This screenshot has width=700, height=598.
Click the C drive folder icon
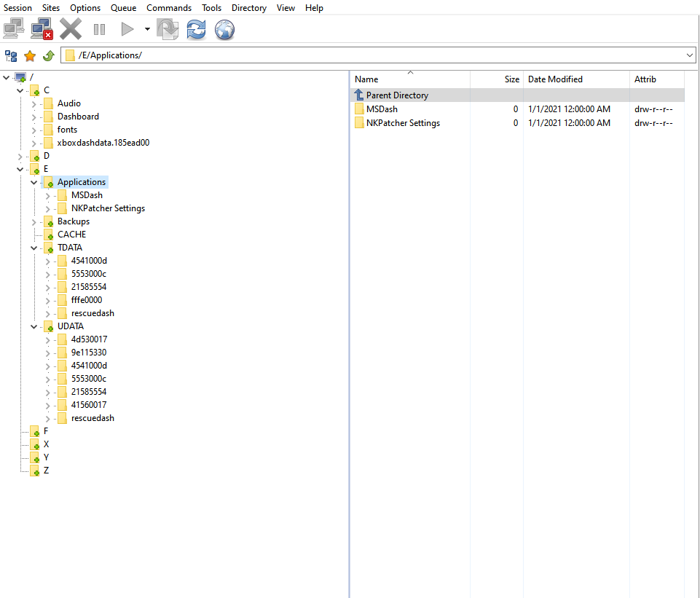[35, 90]
